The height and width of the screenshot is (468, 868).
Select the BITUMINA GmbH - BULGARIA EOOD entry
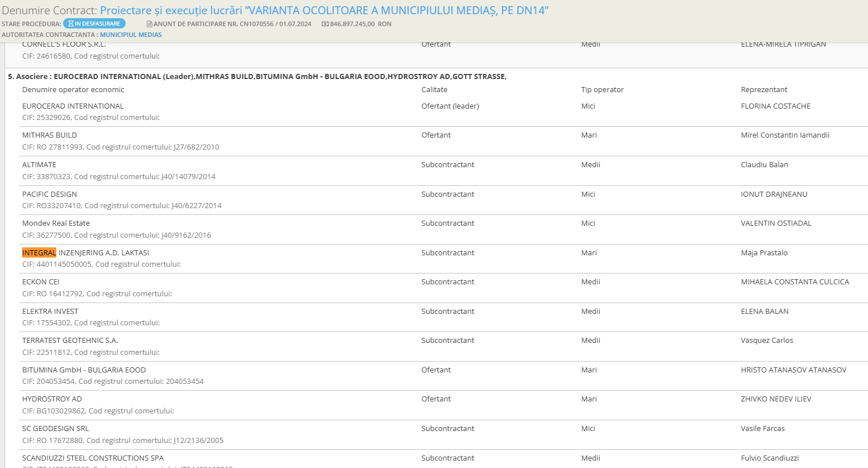(84, 370)
